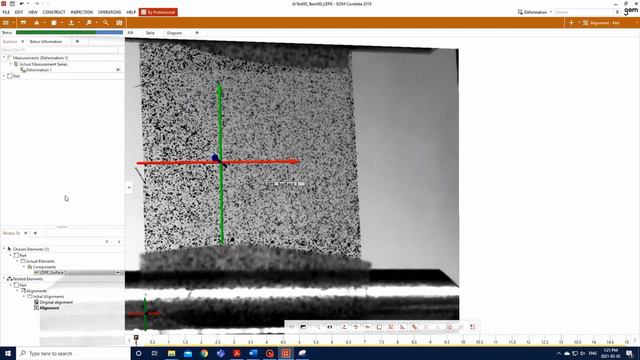This screenshot has width=640, height=360.
Task: Click the magnifier search icon in orange toolbar
Action: (x=106, y=23)
